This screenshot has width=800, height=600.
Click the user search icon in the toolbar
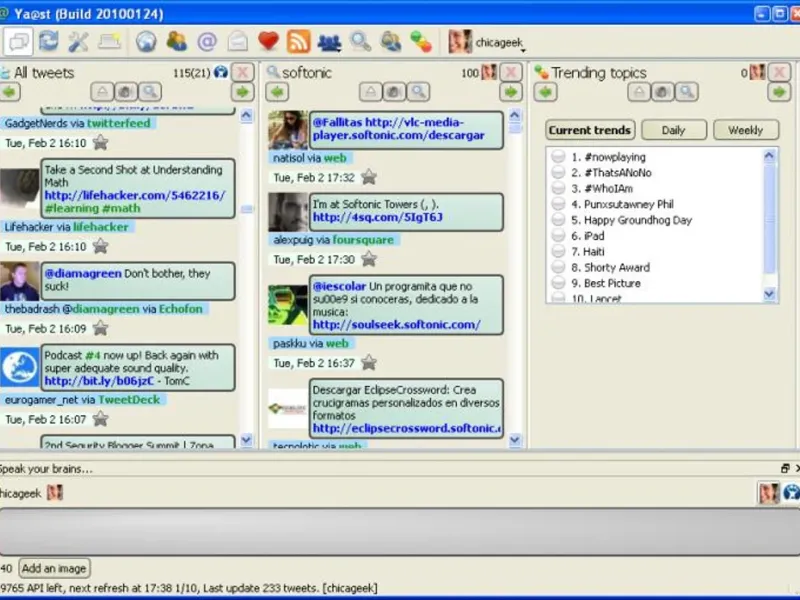click(x=391, y=41)
